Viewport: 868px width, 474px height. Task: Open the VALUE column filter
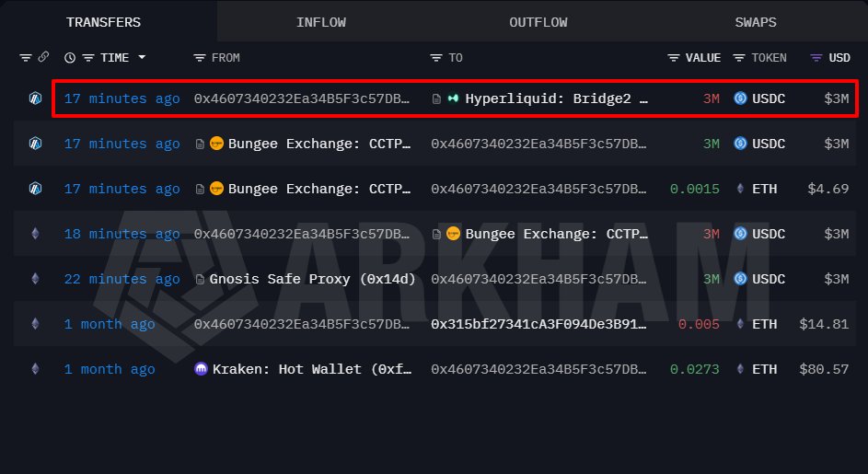673,58
